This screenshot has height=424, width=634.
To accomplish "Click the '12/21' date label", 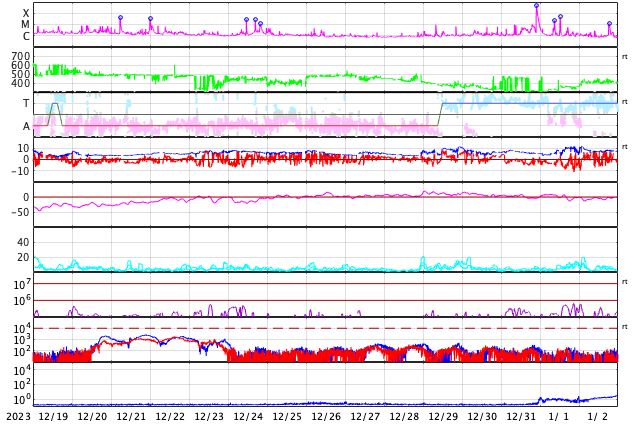I will (x=131, y=417).
